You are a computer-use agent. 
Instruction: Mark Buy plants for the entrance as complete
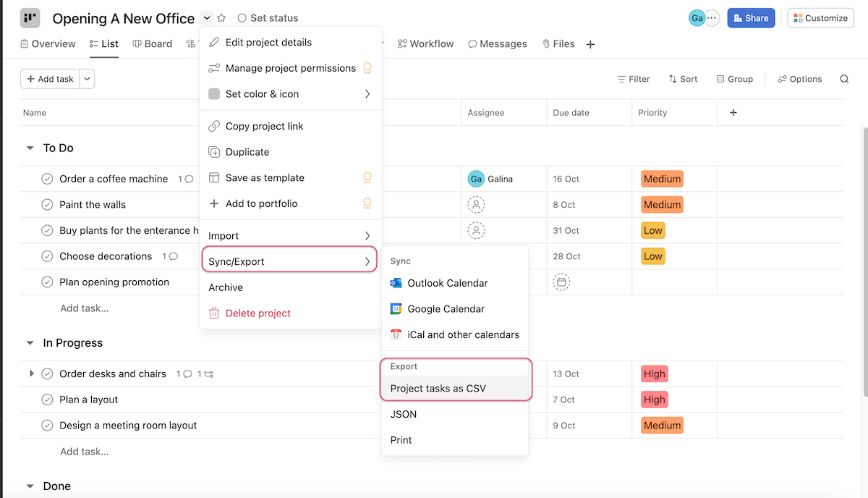tap(46, 230)
